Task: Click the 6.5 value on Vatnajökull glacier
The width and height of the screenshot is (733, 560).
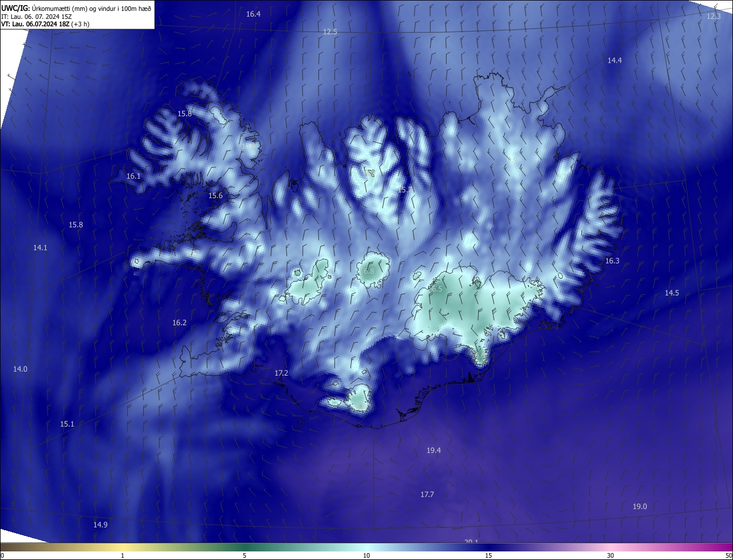Action: tap(436, 289)
